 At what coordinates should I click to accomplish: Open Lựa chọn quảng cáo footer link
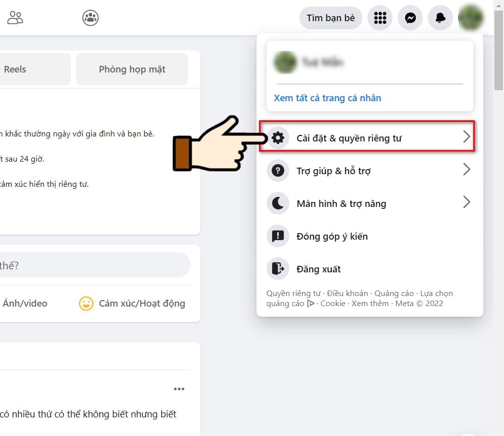(x=436, y=294)
